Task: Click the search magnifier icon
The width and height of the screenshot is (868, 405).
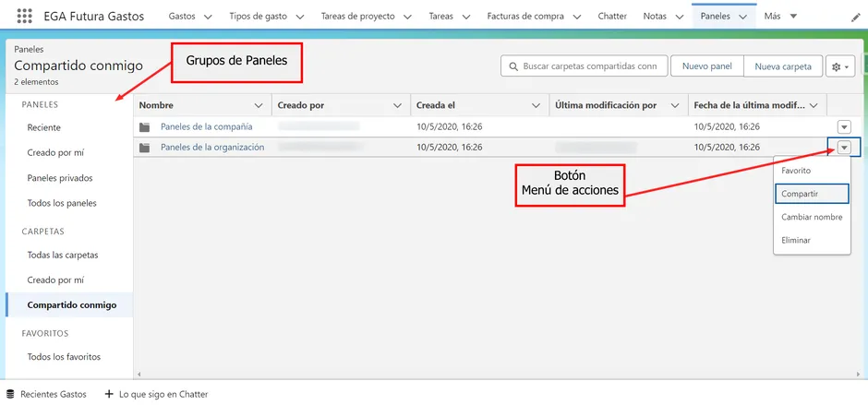Action: pyautogui.click(x=513, y=66)
